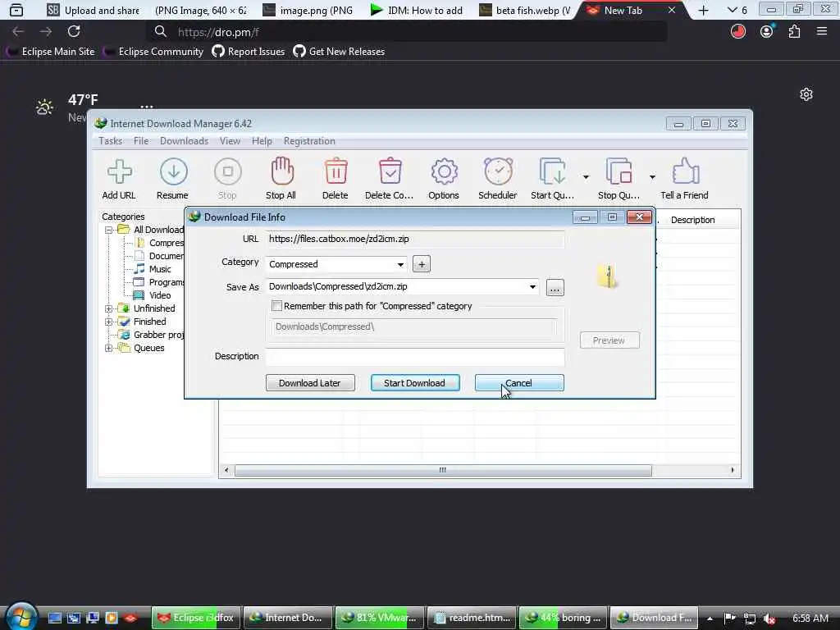
Task: Enable Remember this path checkbox
Action: tap(276, 306)
